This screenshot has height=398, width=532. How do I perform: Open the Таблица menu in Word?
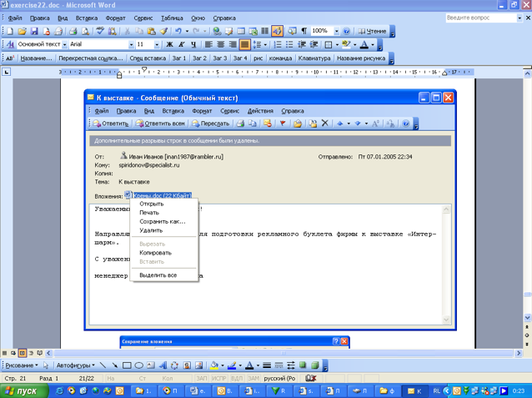point(172,18)
